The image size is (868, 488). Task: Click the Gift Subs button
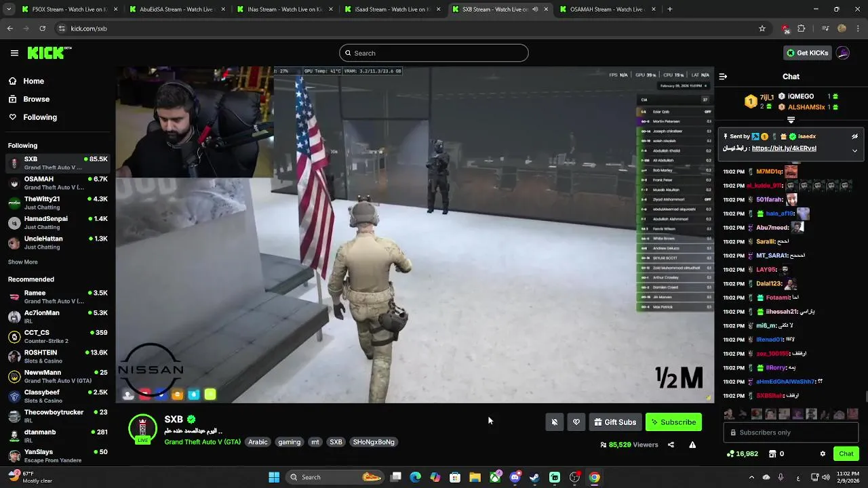pos(615,422)
